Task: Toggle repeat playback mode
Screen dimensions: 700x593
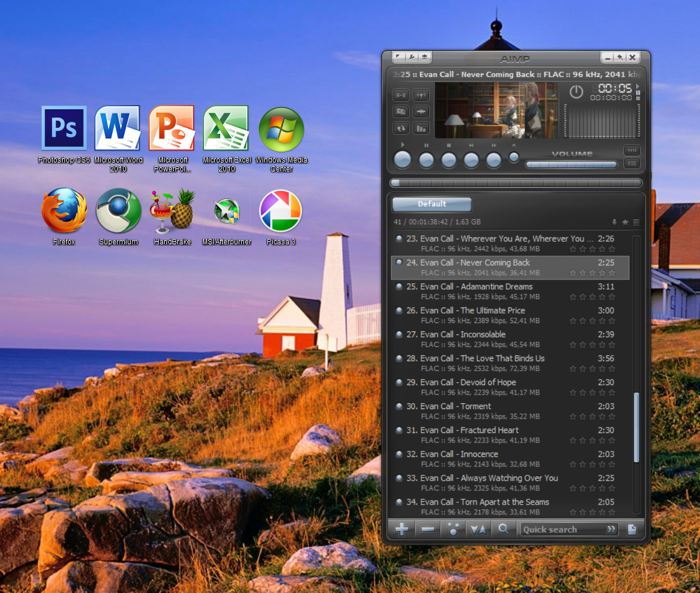Action: 401,128
